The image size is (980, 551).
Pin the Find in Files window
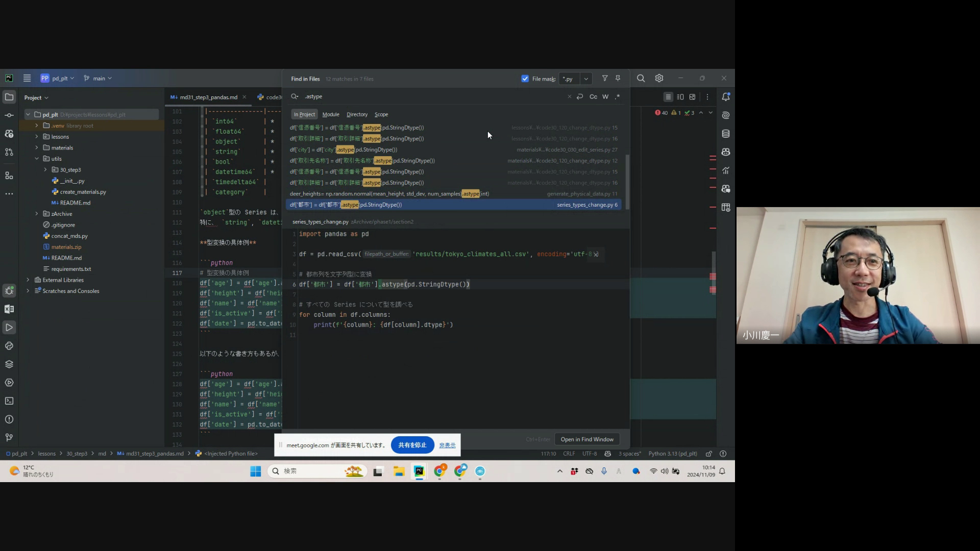tap(618, 79)
